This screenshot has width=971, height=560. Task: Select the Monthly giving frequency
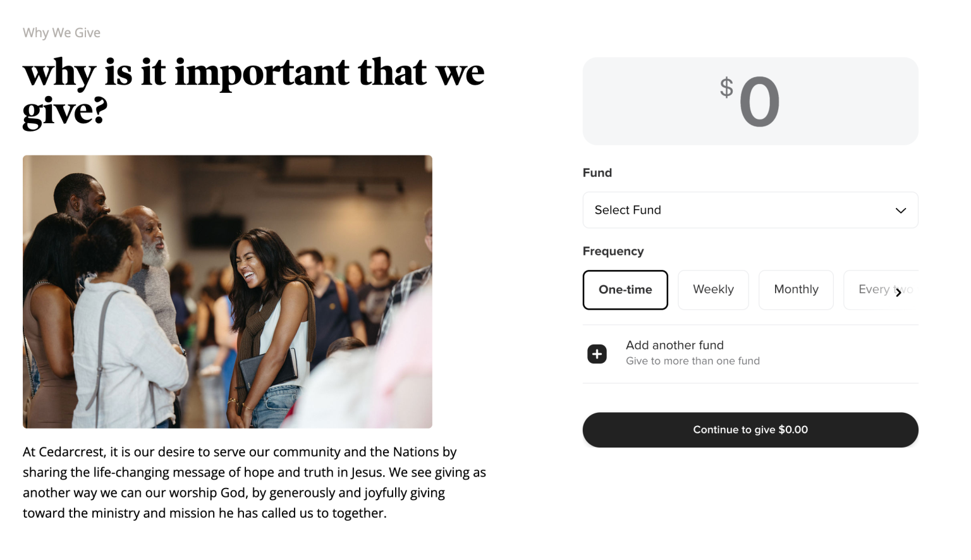click(x=796, y=289)
